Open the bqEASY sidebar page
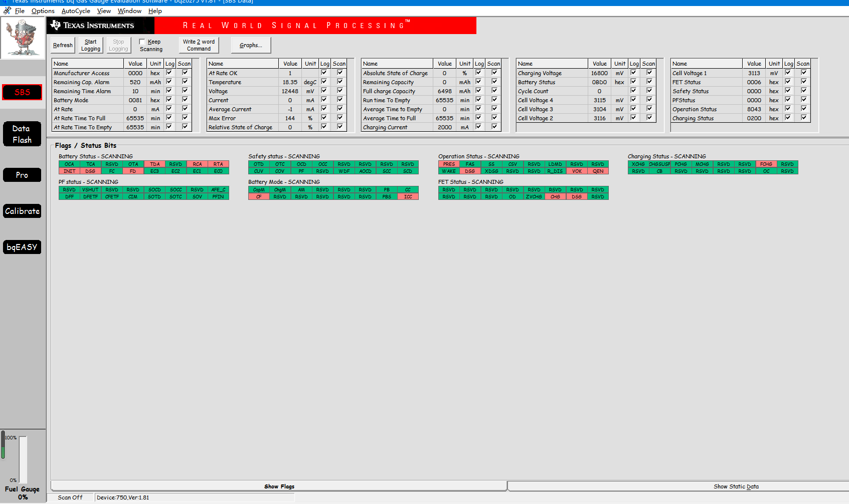Viewport: 849px width, 504px height. coord(22,247)
